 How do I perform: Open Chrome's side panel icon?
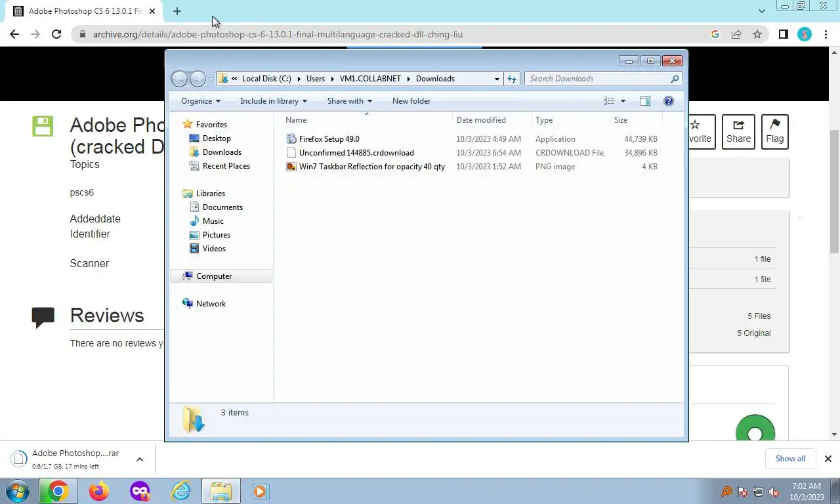pos(783,34)
